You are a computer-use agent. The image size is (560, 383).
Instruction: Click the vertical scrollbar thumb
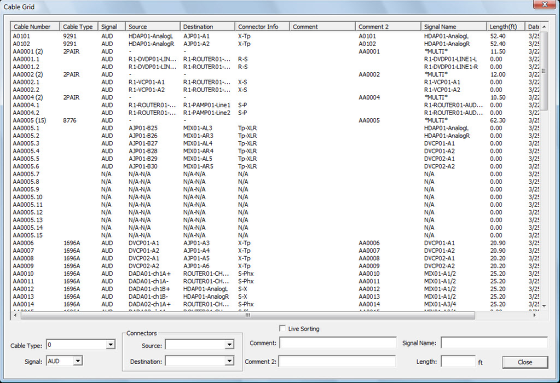pos(544,71)
